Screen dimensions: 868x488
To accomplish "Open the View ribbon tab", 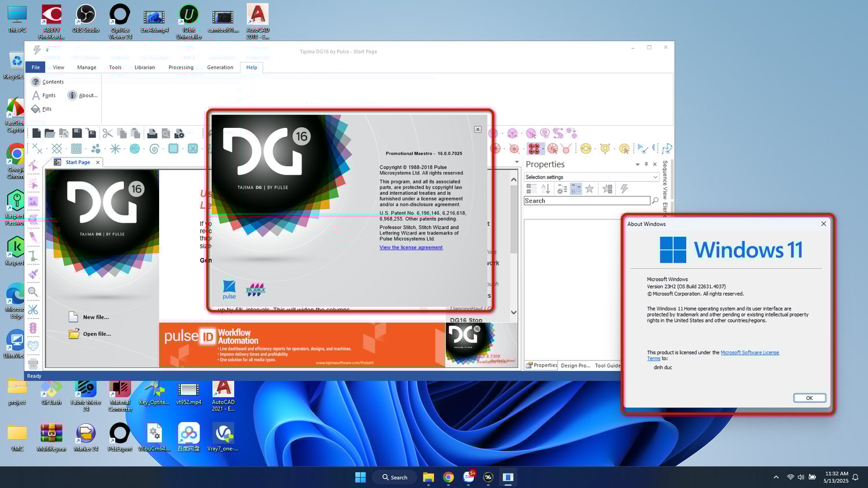I will tap(58, 67).
